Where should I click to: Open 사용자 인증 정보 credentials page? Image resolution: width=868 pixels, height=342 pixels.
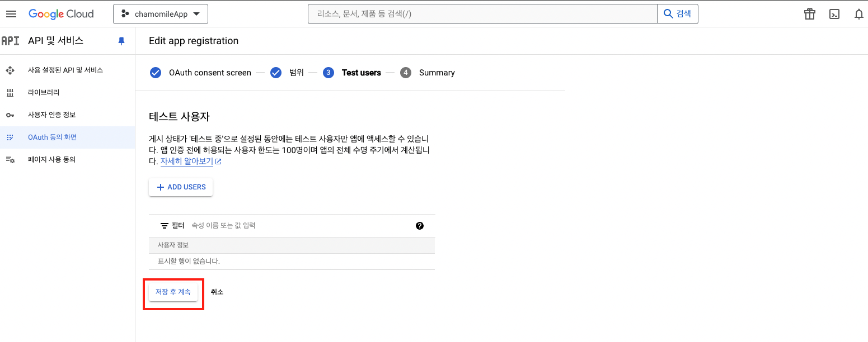(51, 115)
